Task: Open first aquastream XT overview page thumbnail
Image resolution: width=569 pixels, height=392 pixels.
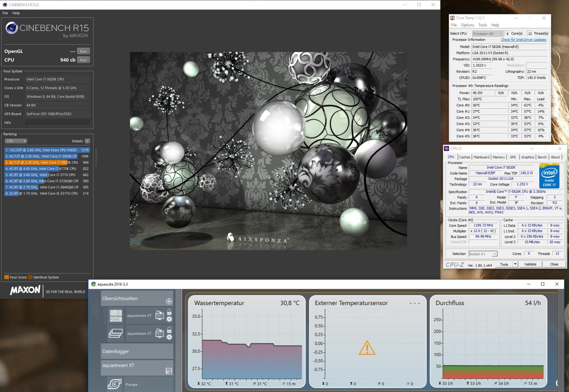Action: pyautogui.click(x=116, y=316)
